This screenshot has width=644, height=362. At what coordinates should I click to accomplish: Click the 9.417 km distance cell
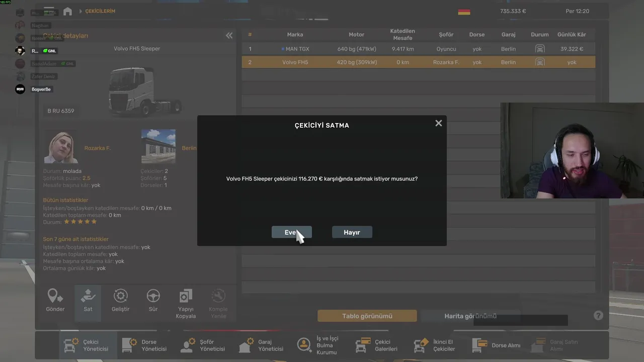click(x=403, y=49)
